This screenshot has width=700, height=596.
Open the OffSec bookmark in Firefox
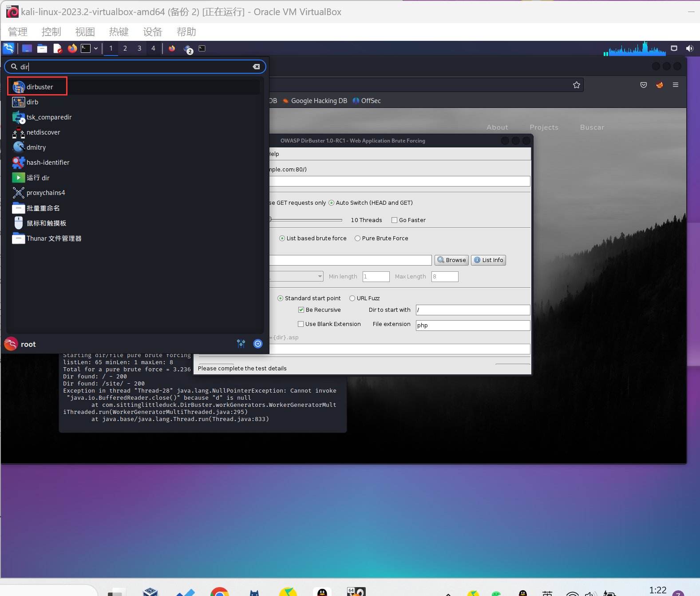(367, 101)
